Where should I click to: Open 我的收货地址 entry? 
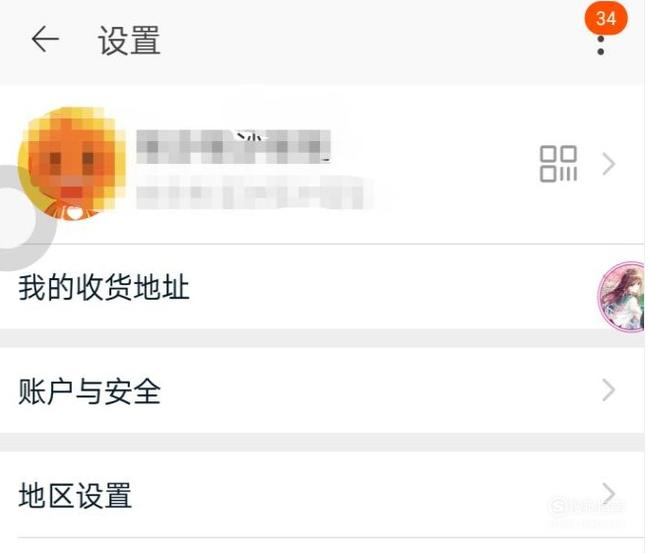click(322, 287)
